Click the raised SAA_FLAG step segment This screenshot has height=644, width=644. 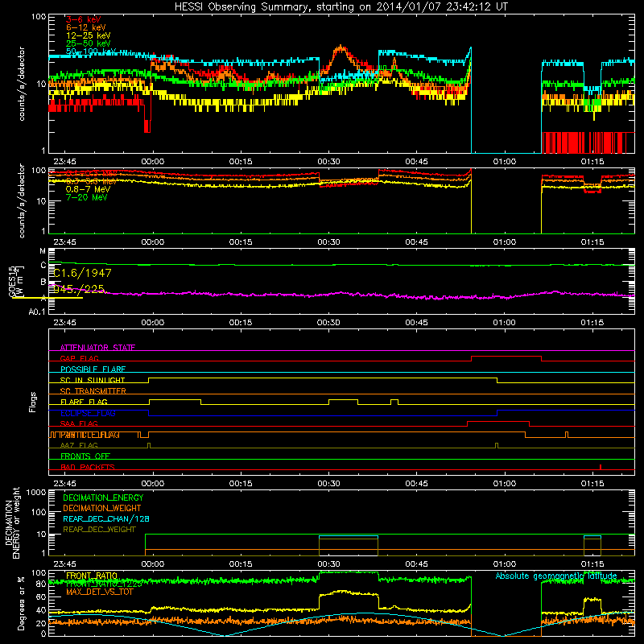pos(498,422)
